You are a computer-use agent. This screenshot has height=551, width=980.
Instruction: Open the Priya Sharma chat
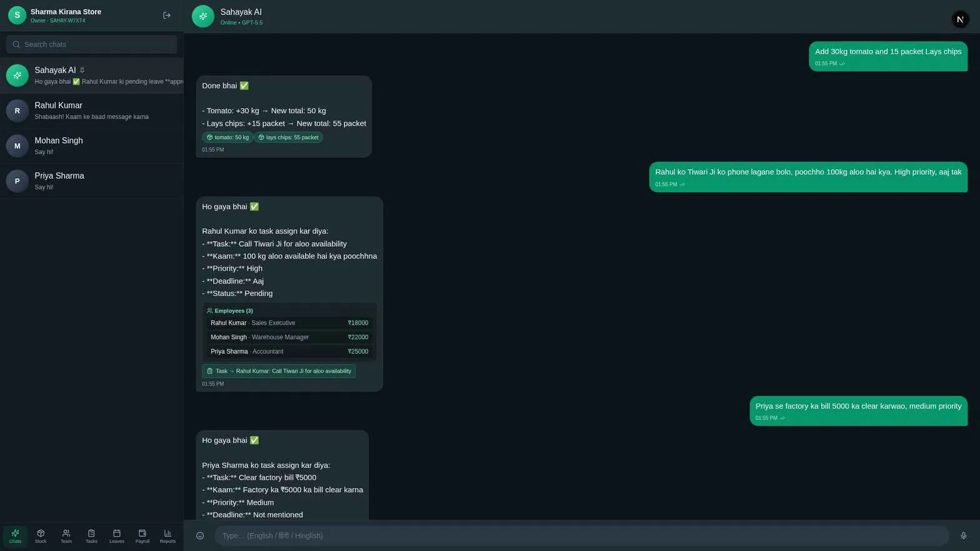pyautogui.click(x=92, y=181)
